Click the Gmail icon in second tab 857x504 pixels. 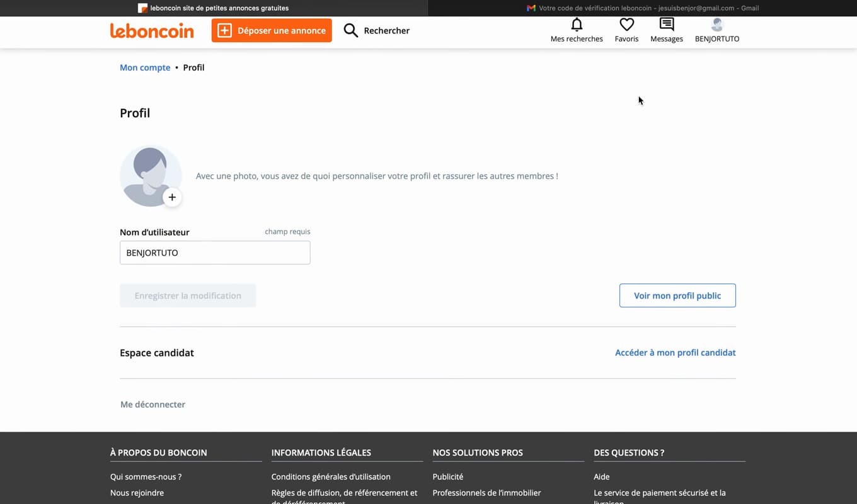[x=531, y=8]
